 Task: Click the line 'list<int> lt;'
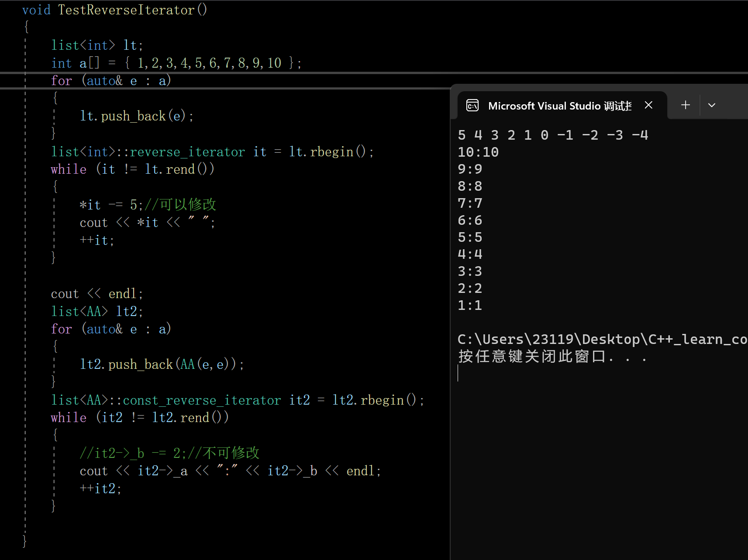[97, 45]
